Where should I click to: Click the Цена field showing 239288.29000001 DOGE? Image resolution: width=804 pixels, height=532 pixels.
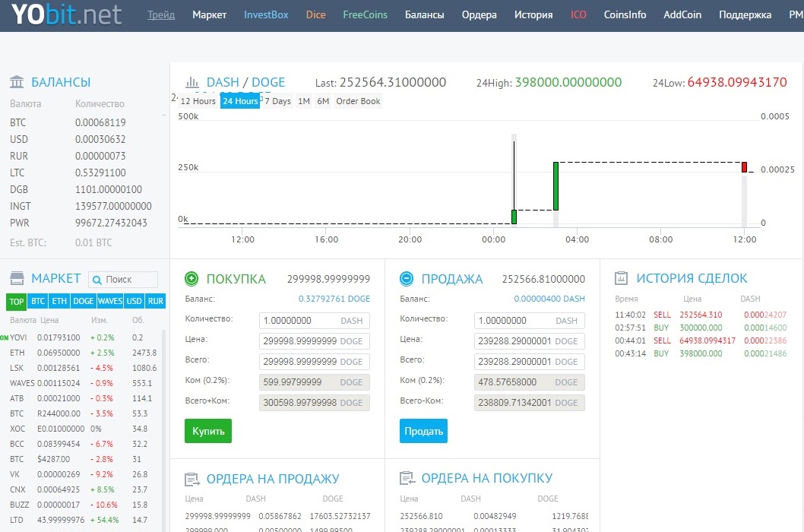tap(529, 341)
